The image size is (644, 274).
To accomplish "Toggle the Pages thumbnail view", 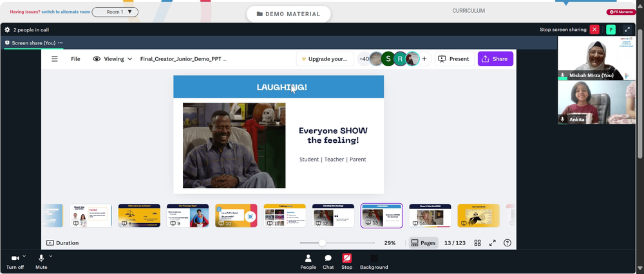I will (x=423, y=243).
